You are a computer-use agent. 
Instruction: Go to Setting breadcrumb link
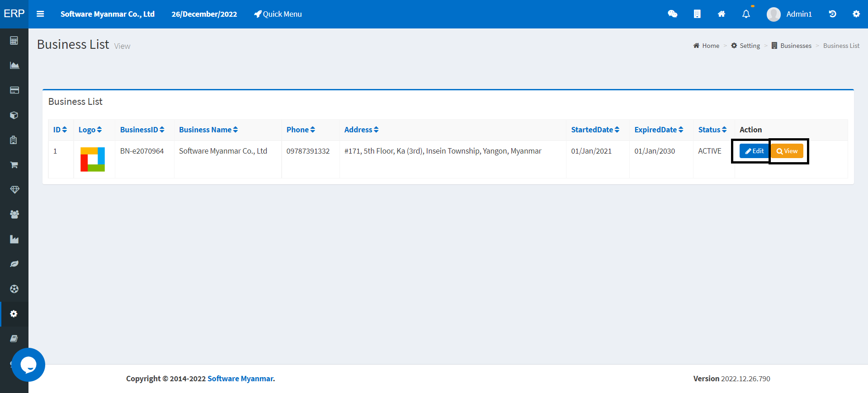[745, 46]
